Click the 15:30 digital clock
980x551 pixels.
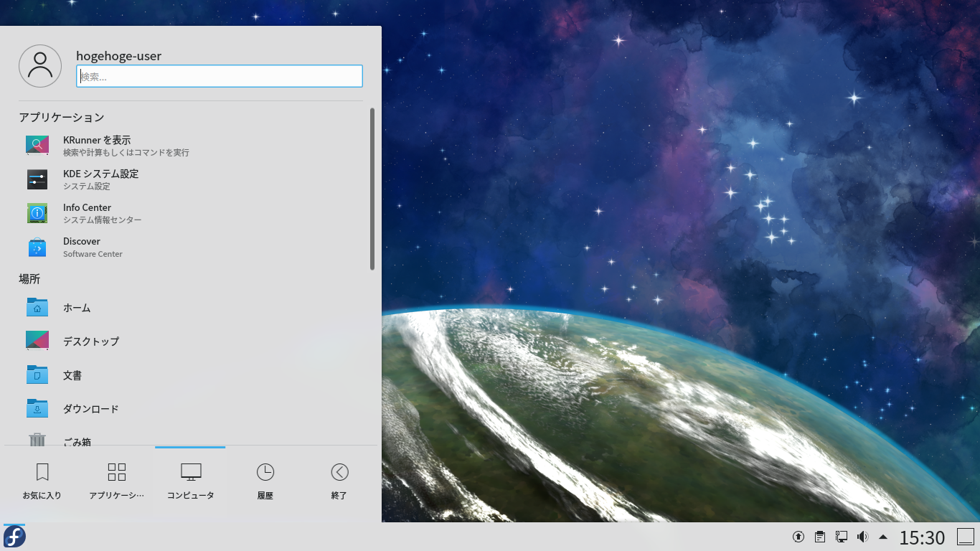pos(922,537)
